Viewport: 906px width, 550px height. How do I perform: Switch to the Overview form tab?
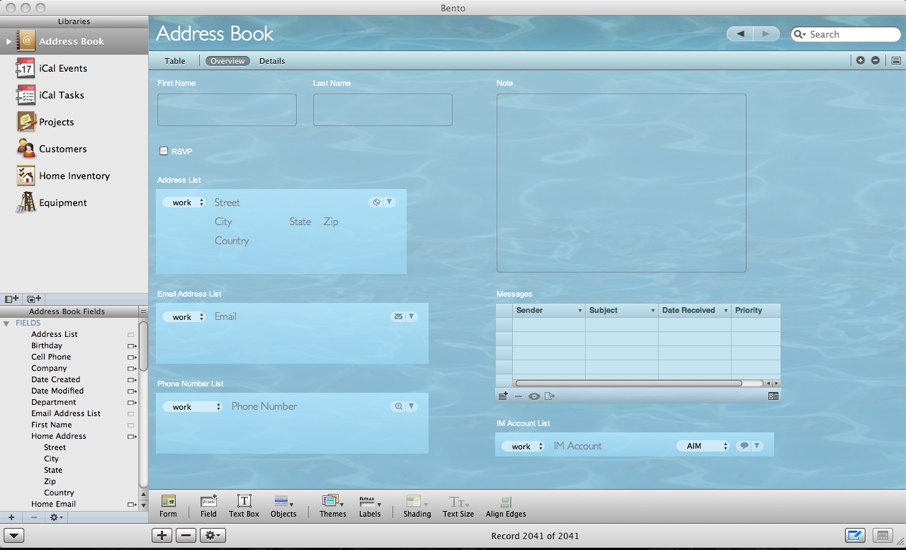[227, 61]
